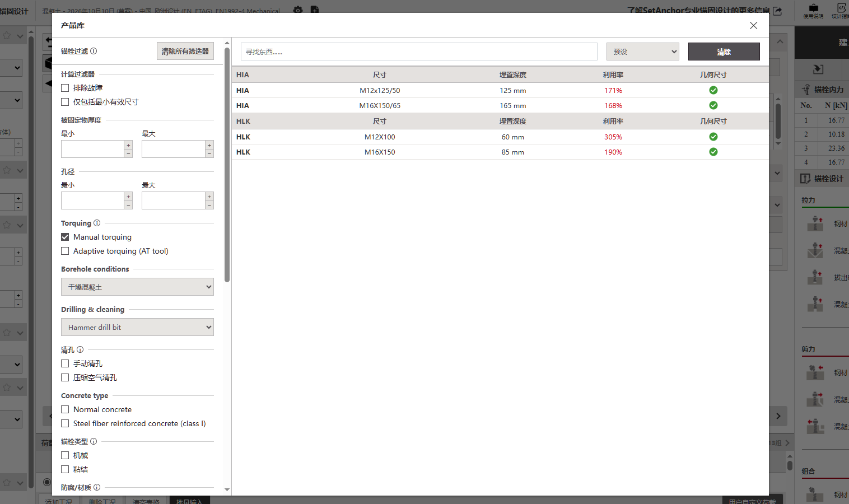The height and width of the screenshot is (504, 849).
Task: Open the 干燥混凝土 borehole conditions dropdown
Action: coord(137,287)
